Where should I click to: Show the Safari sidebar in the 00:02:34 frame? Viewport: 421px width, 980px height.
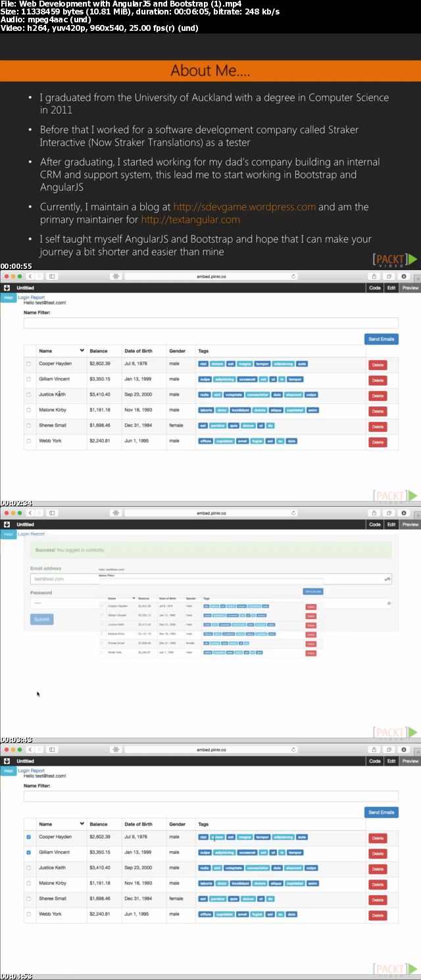coord(52,276)
